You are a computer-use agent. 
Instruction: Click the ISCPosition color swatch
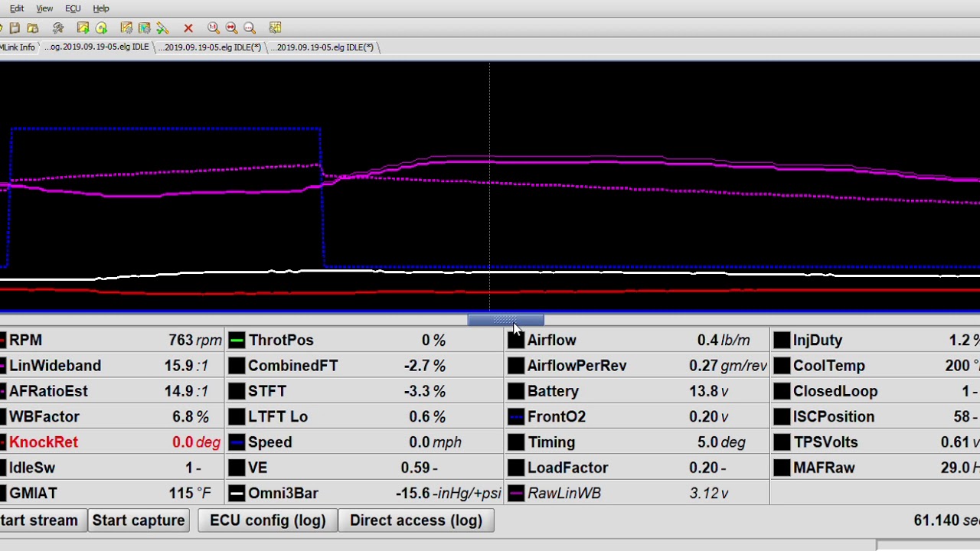pyautogui.click(x=782, y=417)
